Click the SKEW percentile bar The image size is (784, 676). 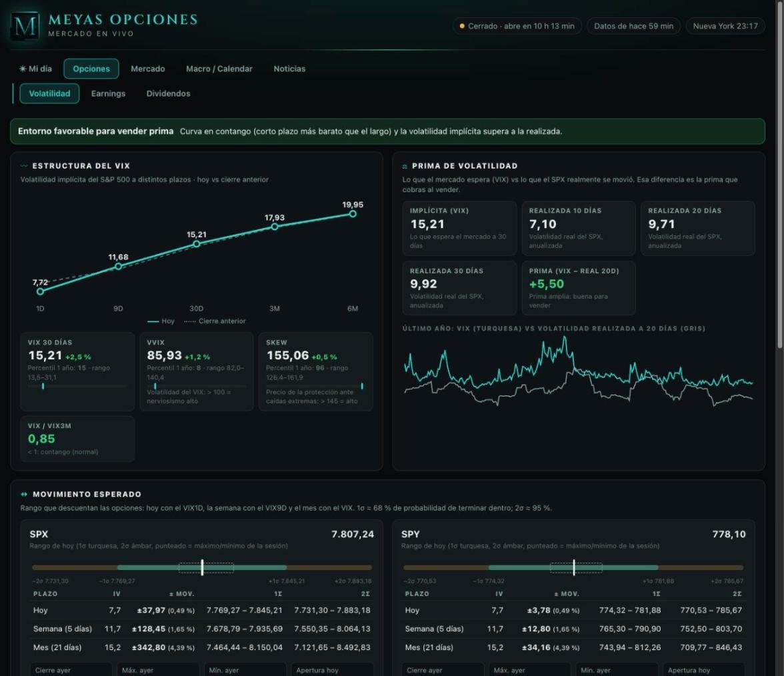coord(315,386)
